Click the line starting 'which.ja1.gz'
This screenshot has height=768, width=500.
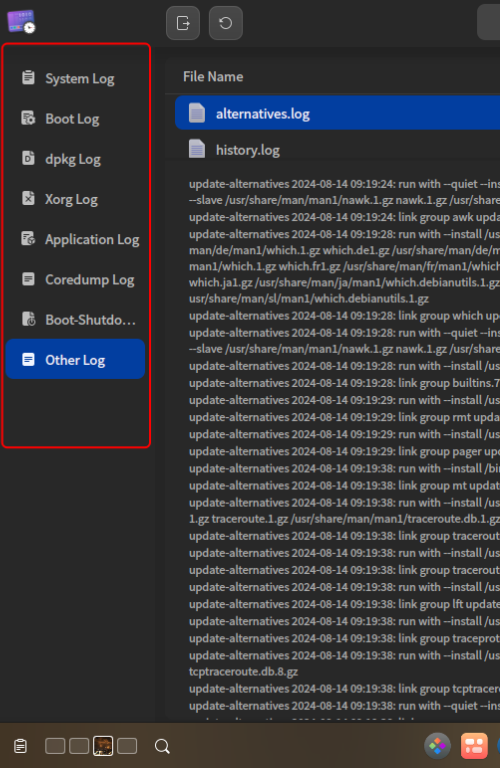pos(344,283)
